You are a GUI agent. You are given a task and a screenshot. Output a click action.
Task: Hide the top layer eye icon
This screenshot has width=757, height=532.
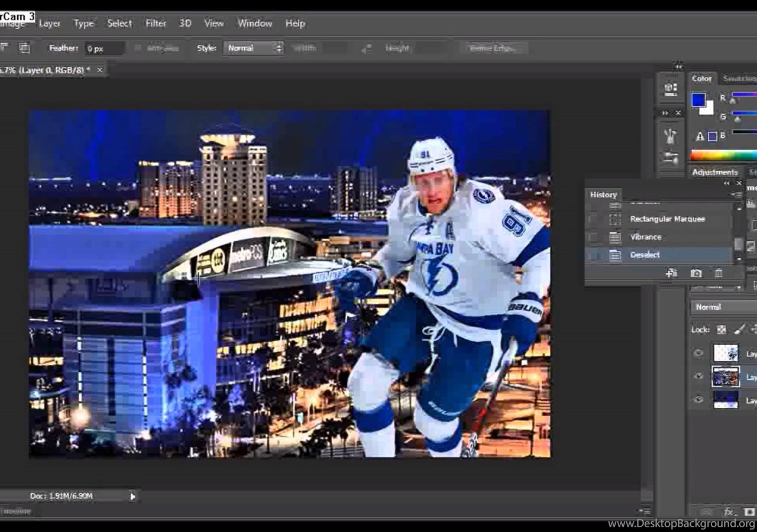point(699,353)
